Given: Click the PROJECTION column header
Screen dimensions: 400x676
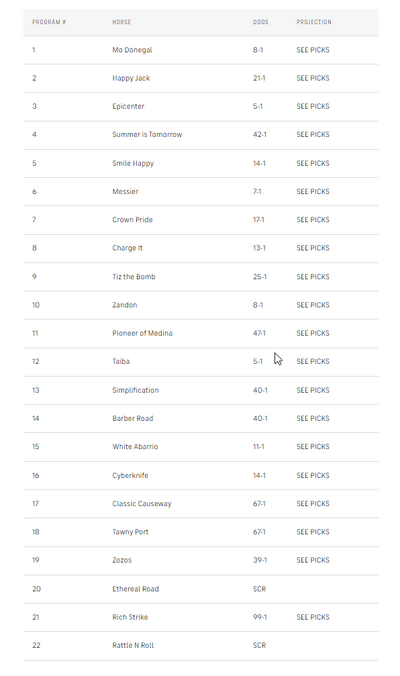Looking at the screenshot, I should [314, 22].
